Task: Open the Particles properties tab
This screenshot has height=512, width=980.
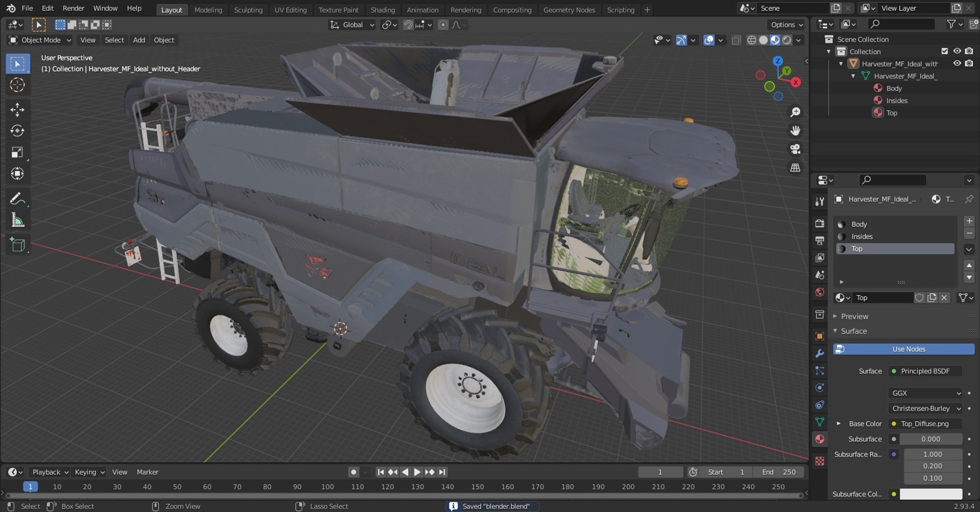Action: coord(820,371)
